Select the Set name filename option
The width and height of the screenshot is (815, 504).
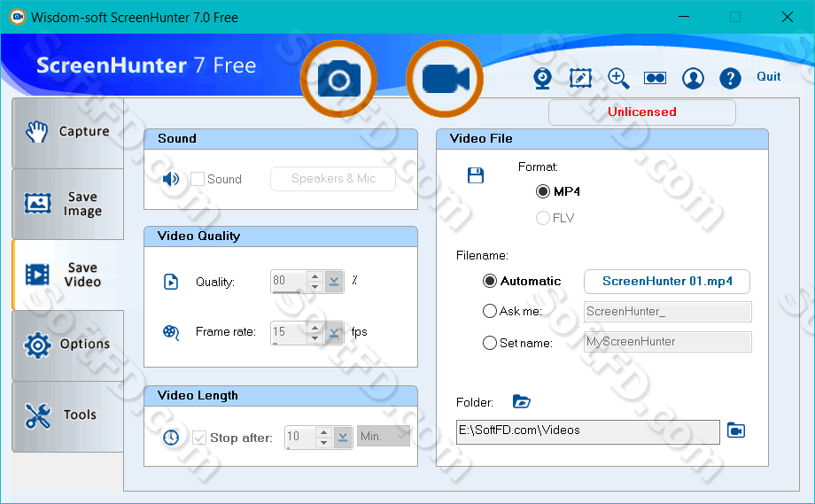coord(490,343)
